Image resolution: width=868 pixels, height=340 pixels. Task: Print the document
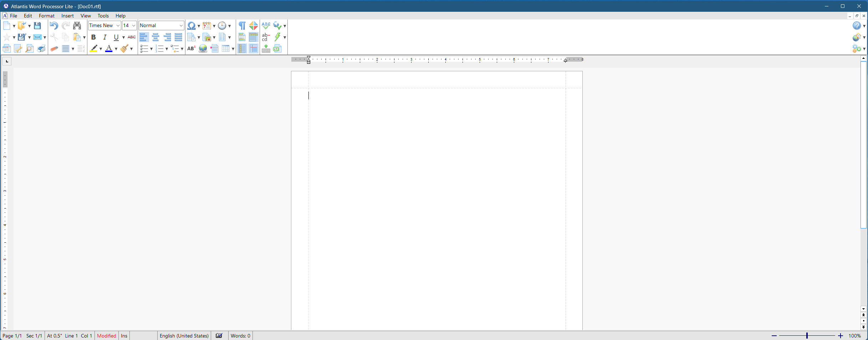tap(41, 48)
